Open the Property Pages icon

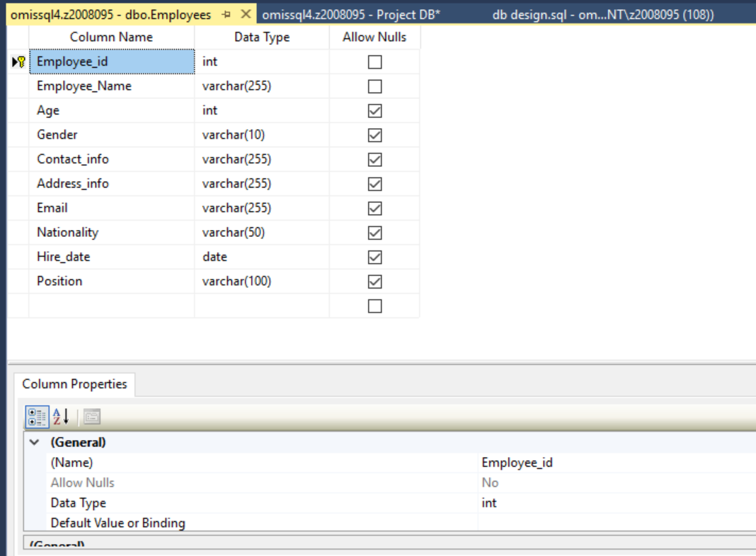click(92, 417)
